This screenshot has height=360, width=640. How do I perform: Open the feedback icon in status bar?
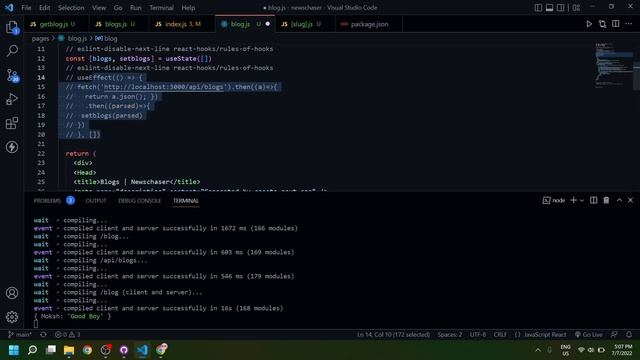pyautogui.click(x=614, y=335)
